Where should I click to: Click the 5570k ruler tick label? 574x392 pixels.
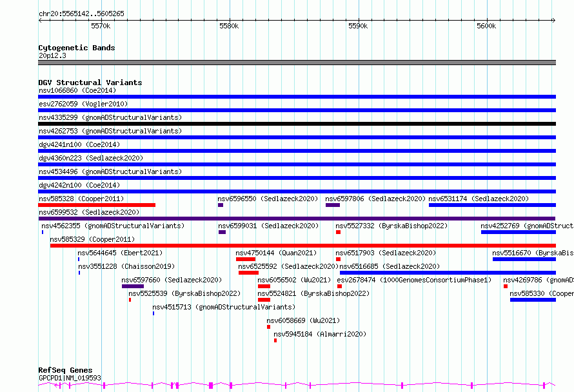click(101, 26)
